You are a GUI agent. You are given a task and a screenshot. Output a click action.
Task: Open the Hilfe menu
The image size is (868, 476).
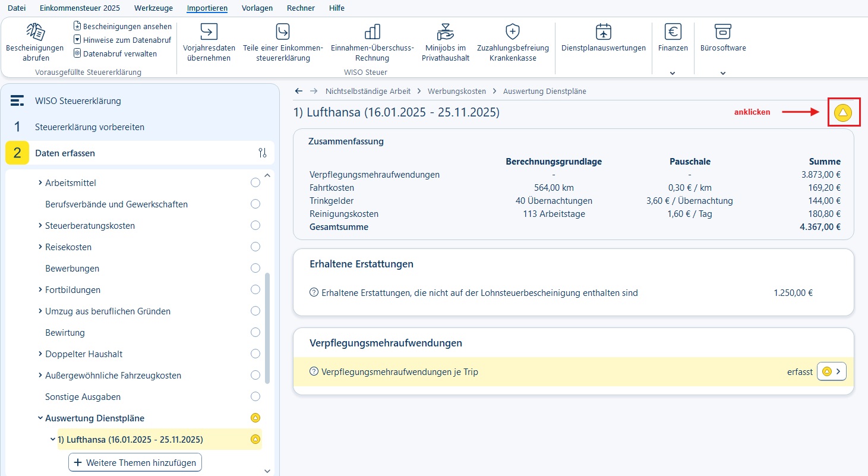click(x=337, y=8)
